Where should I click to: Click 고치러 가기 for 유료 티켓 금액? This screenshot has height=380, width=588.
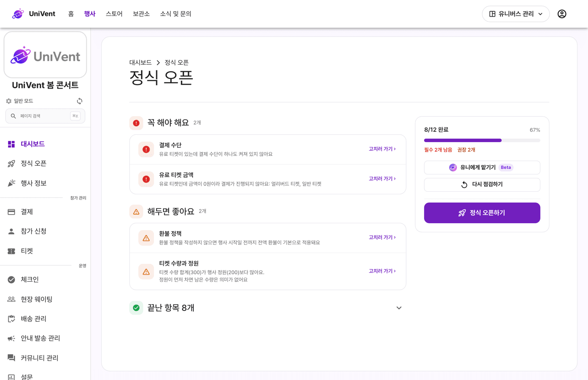click(x=382, y=179)
